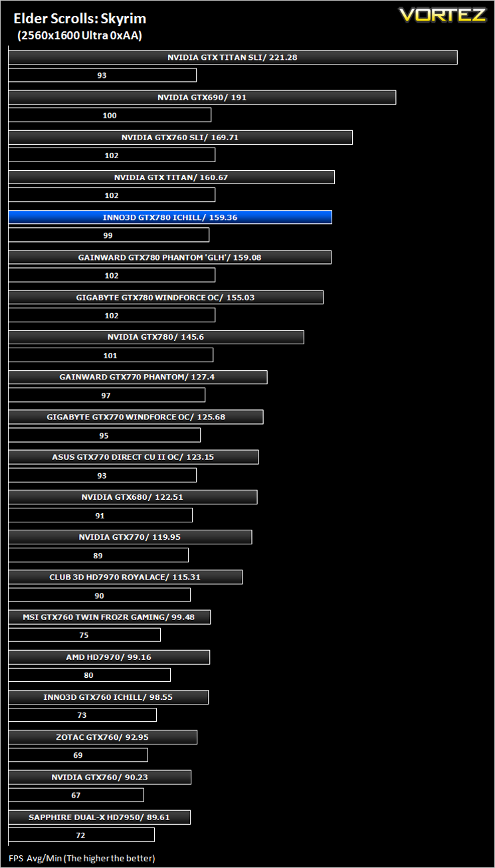Click the NVIDIA GTX760 90.23 bar
Viewport: 495px width, 868px height.
coord(100,777)
